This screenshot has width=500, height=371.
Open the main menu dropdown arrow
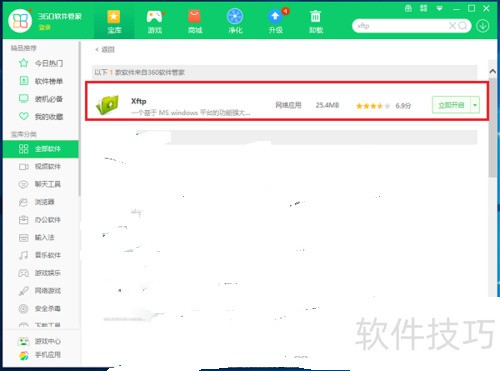click(x=439, y=8)
